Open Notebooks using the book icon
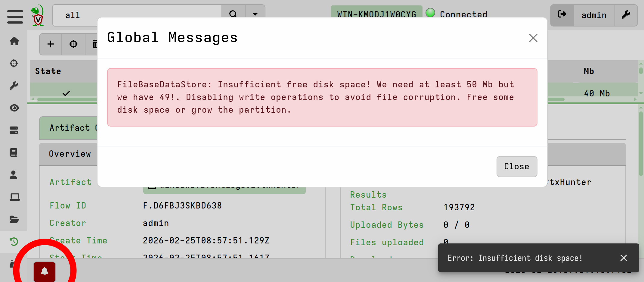This screenshot has width=644, height=282. [14, 152]
